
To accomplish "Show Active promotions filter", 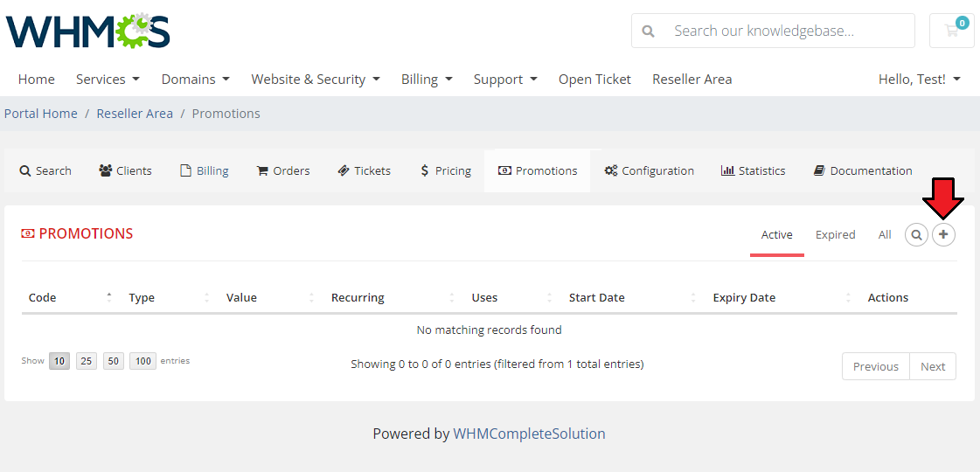I will pyautogui.click(x=777, y=235).
